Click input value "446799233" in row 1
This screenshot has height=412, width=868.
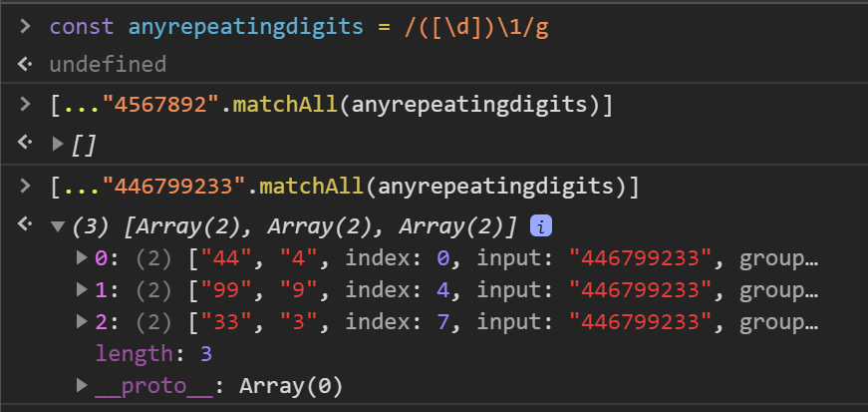(641, 289)
